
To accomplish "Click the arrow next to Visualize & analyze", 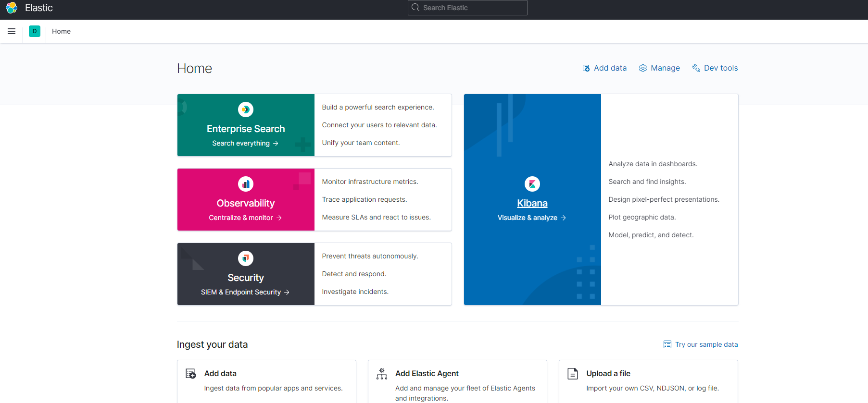I will click(563, 218).
